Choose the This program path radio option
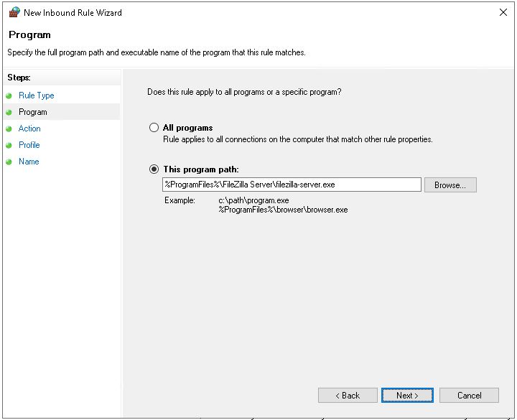The height and width of the screenshot is (420, 517). click(154, 169)
